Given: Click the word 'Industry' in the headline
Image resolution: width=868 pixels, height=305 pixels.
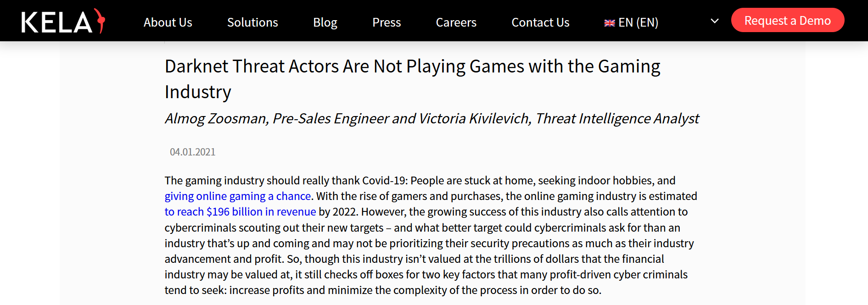Looking at the screenshot, I should point(198,92).
